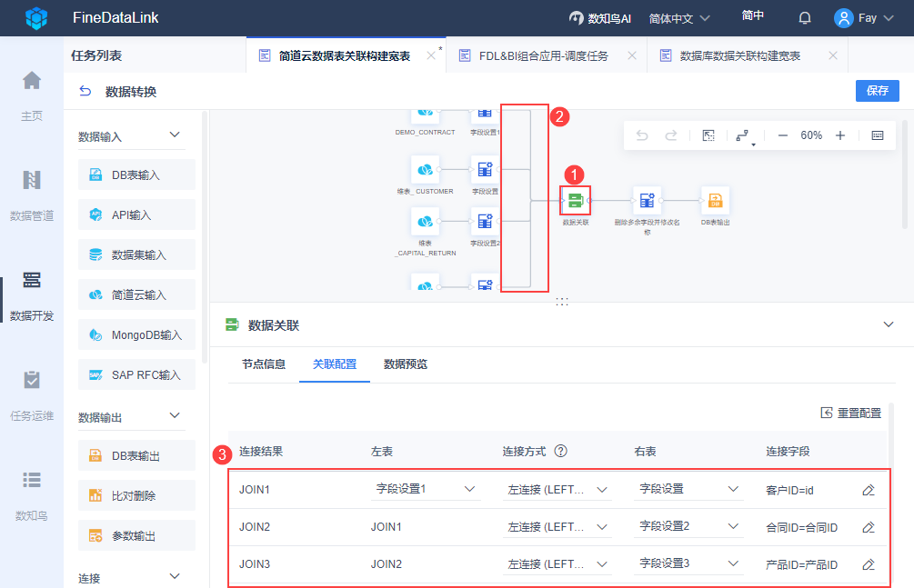The width and height of the screenshot is (914, 588).
Task: Click the undo arrow in canvas toolbar
Action: (642, 135)
